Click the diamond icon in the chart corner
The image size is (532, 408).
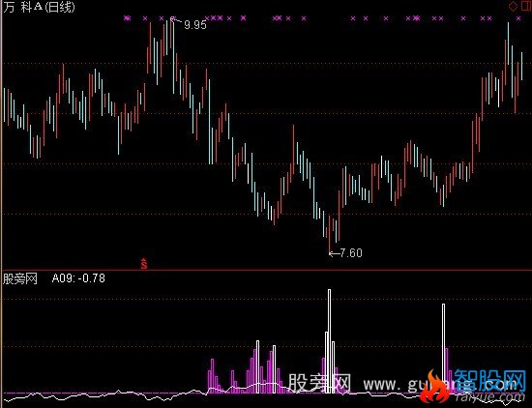click(x=513, y=6)
